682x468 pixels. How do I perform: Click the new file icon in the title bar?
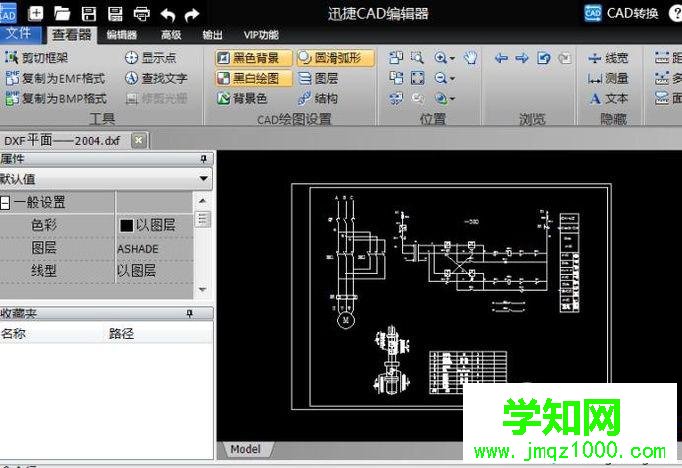point(36,13)
